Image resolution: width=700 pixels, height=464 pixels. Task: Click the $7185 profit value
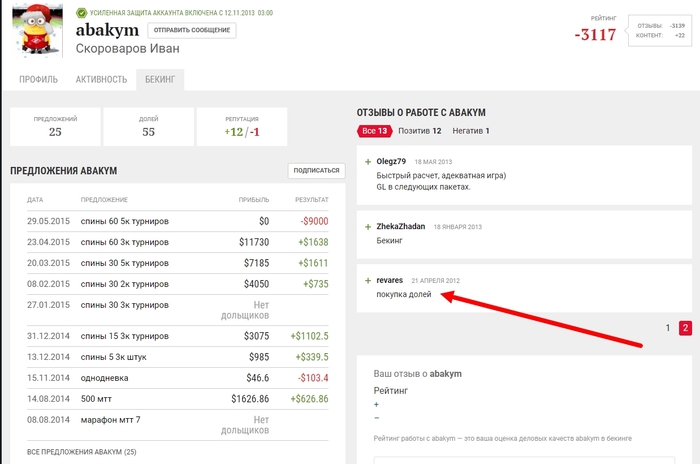pos(257,263)
